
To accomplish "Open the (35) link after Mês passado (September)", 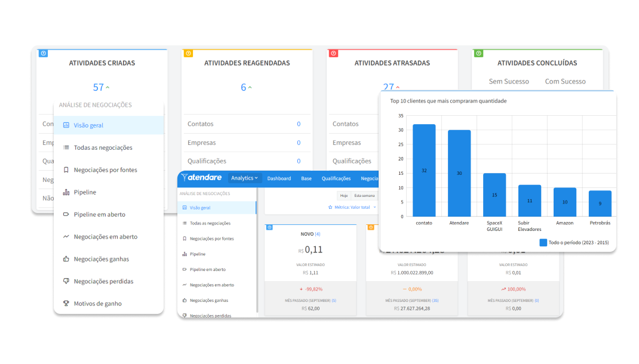I will coord(435,301).
